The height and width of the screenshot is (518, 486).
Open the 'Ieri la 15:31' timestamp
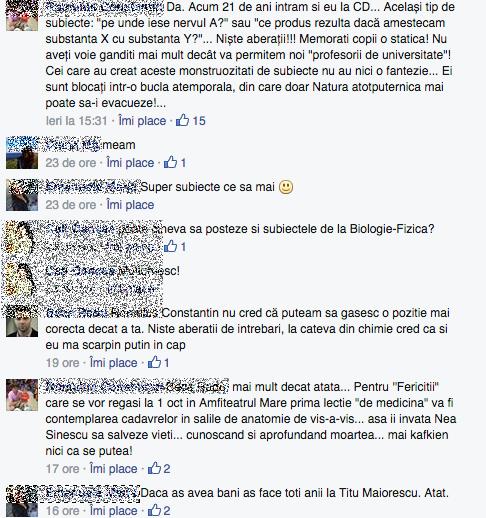[77, 121]
